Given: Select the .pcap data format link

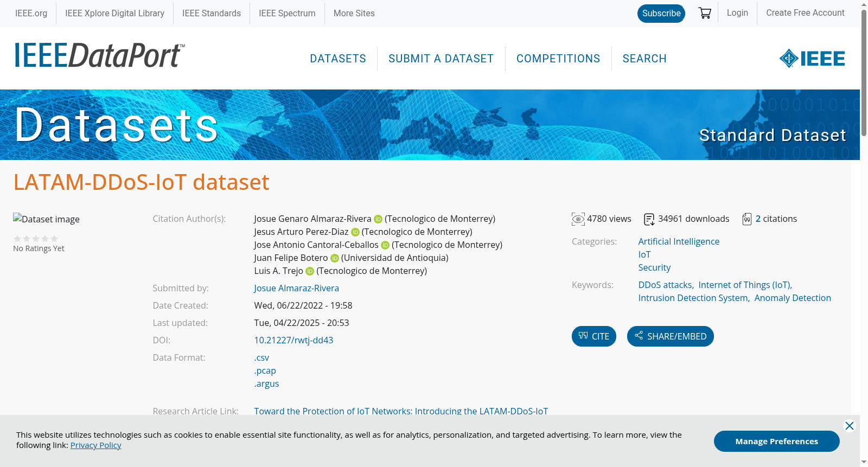Looking at the screenshot, I should pos(265,371).
